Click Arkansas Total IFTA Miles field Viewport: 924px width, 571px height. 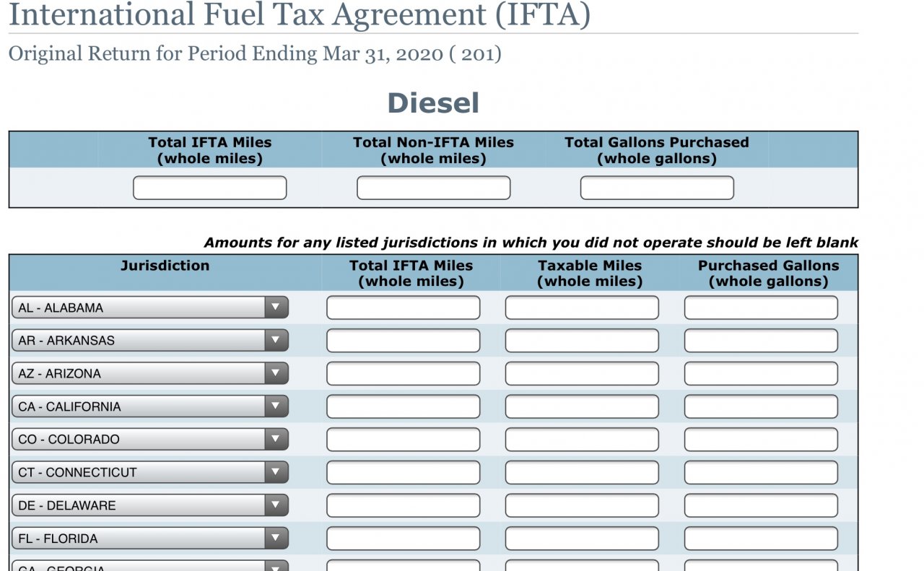(403, 341)
